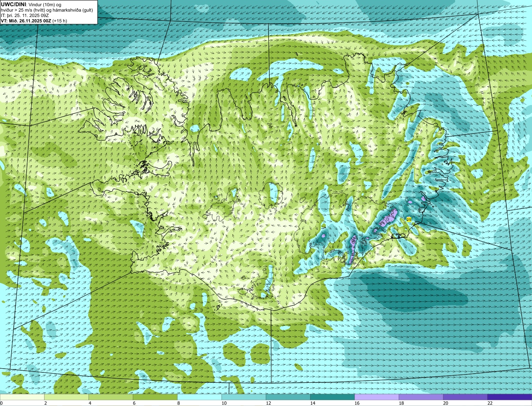Click the "6" scale label
Image resolution: width=532 pixels, height=406 pixels.
pyautogui.click(x=134, y=403)
